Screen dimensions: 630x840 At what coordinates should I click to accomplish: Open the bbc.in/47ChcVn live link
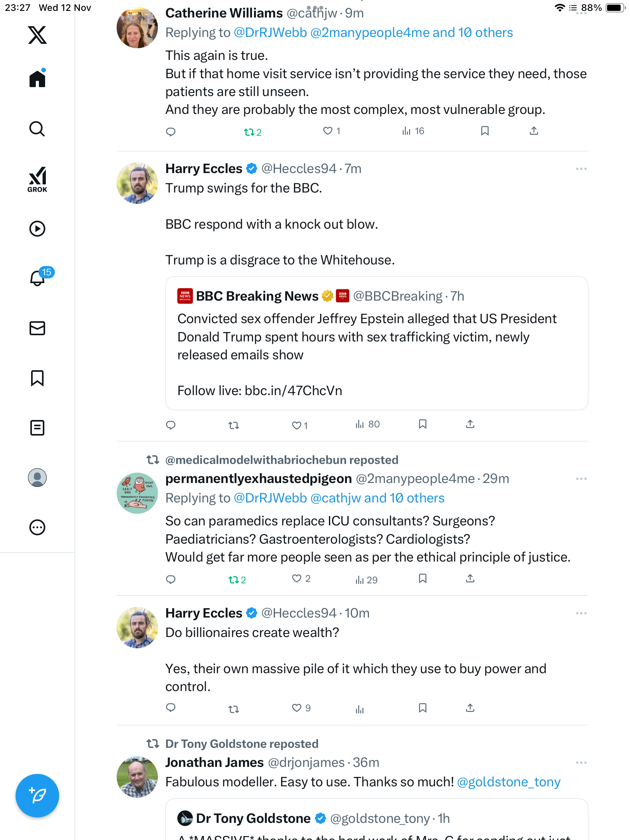293,390
